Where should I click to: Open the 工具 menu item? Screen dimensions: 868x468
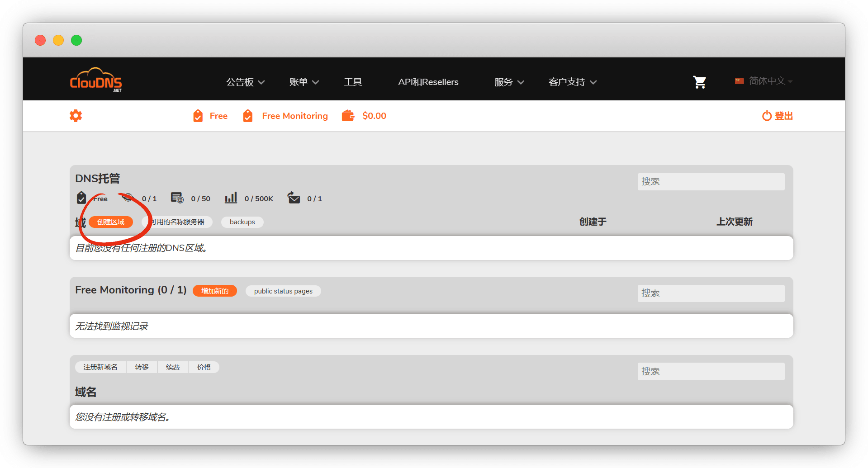353,82
